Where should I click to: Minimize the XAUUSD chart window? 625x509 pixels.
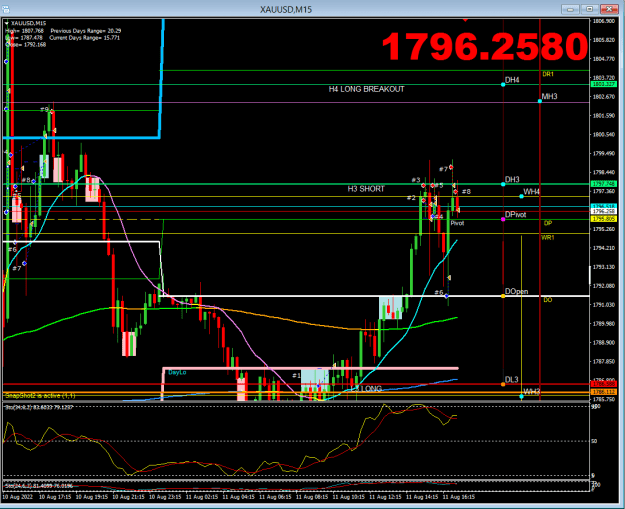click(570, 9)
